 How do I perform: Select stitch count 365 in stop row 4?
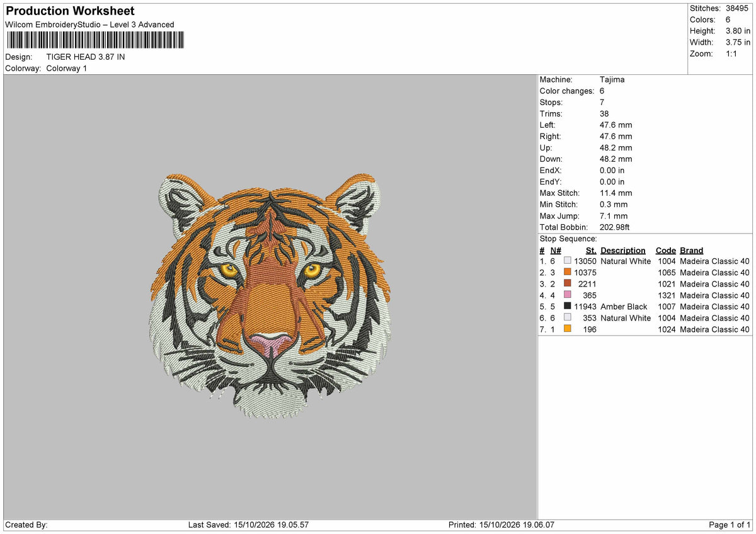[x=590, y=295]
